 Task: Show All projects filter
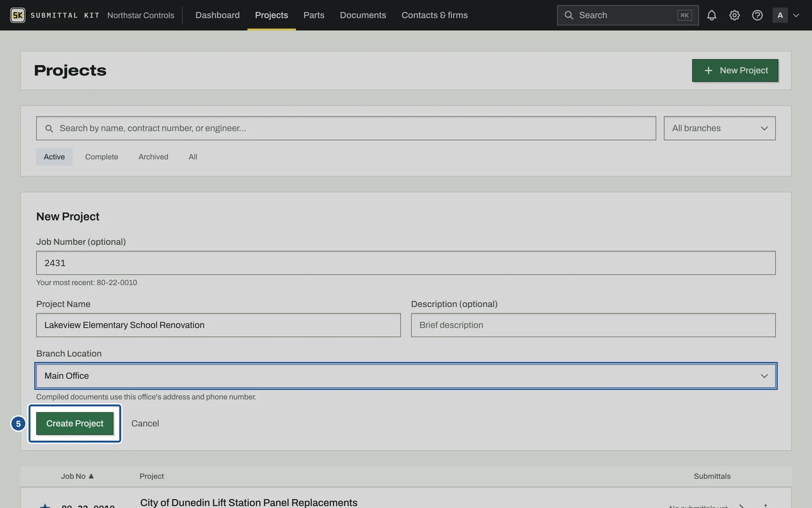(x=193, y=157)
